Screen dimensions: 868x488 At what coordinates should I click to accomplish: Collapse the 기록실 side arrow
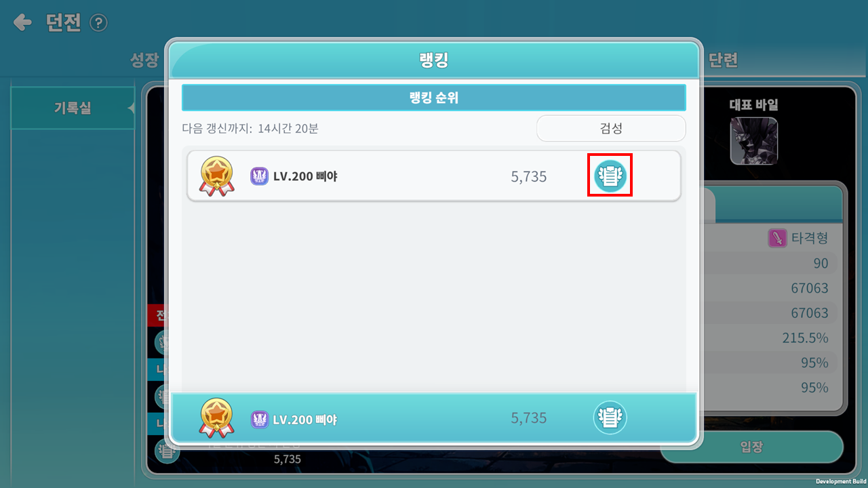[x=131, y=108]
